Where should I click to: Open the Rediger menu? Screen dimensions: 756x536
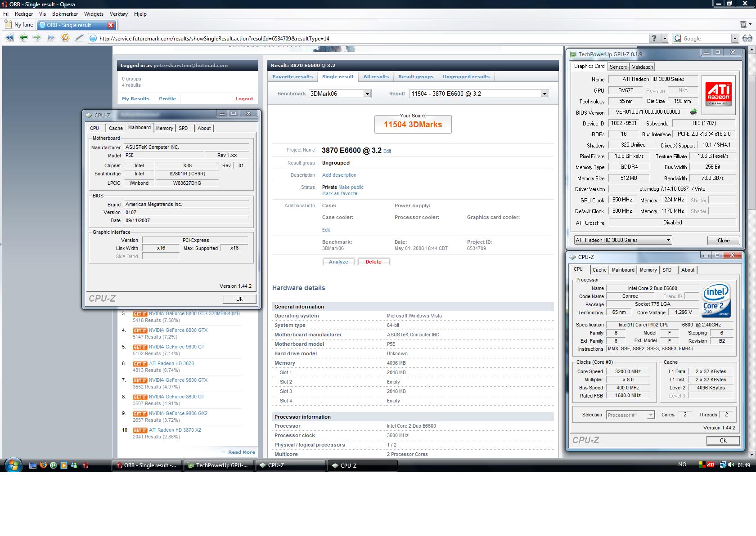click(x=24, y=14)
